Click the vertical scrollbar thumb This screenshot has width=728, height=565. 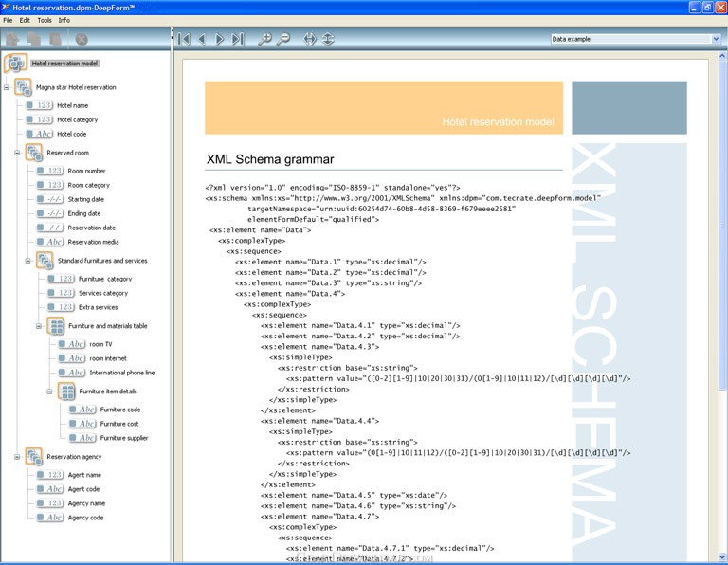[x=722, y=226]
